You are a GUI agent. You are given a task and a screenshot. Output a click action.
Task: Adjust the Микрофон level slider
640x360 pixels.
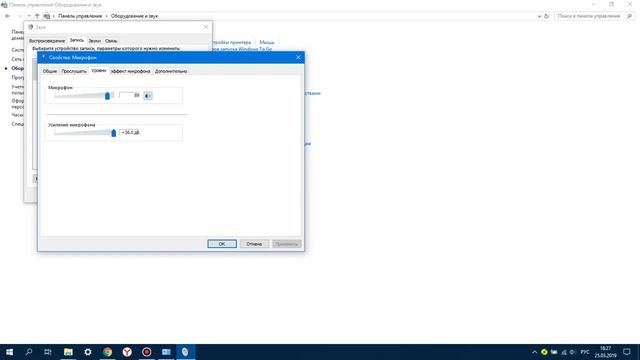(x=107, y=96)
